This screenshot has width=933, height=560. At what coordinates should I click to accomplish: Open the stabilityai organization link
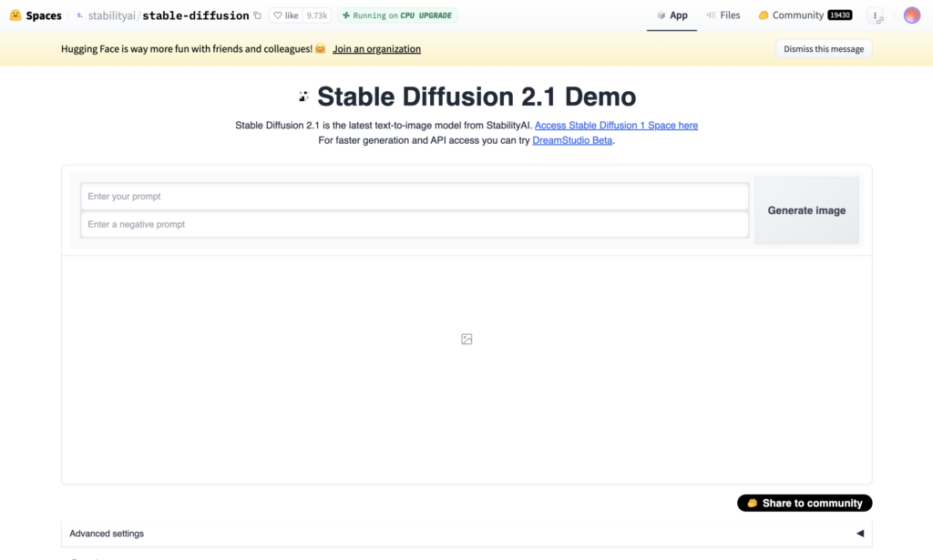click(112, 15)
